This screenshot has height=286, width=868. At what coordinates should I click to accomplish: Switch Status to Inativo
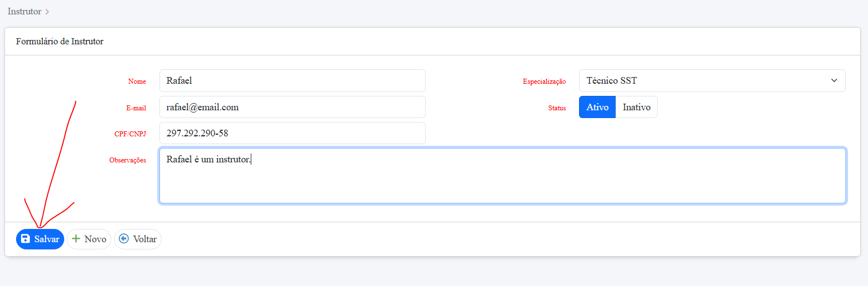636,107
